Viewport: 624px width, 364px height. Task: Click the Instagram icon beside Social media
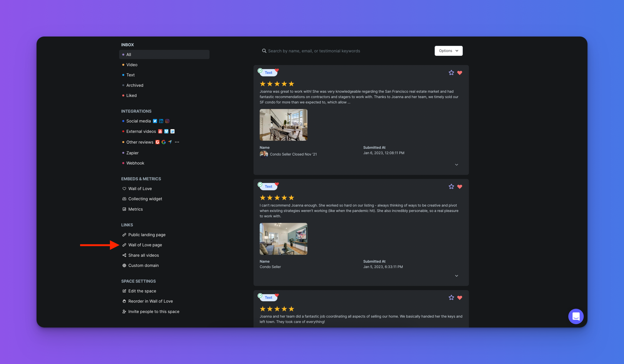pyautogui.click(x=167, y=121)
